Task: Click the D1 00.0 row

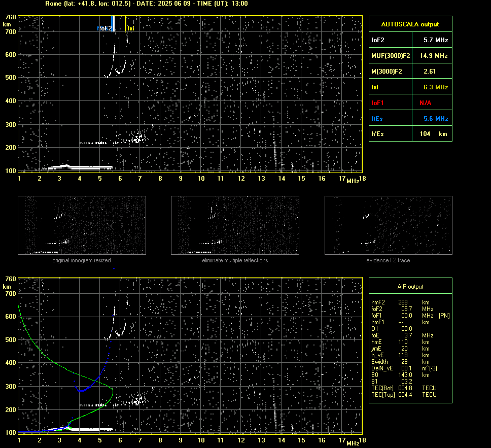Action: click(x=392, y=329)
